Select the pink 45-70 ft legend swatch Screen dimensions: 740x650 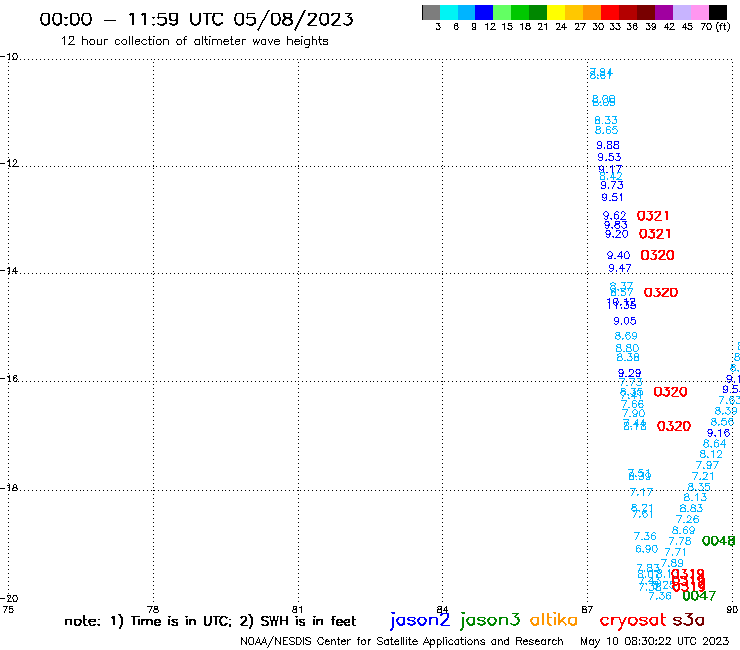click(x=699, y=12)
